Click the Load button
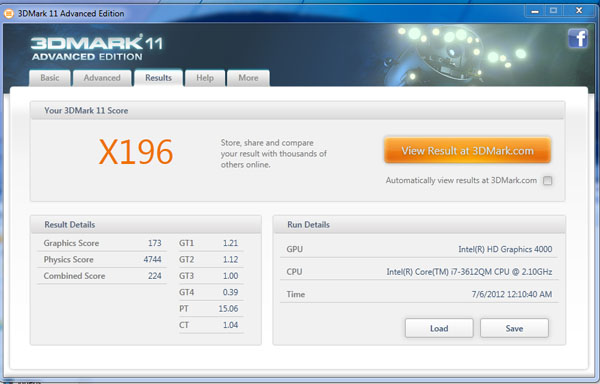 pos(439,328)
